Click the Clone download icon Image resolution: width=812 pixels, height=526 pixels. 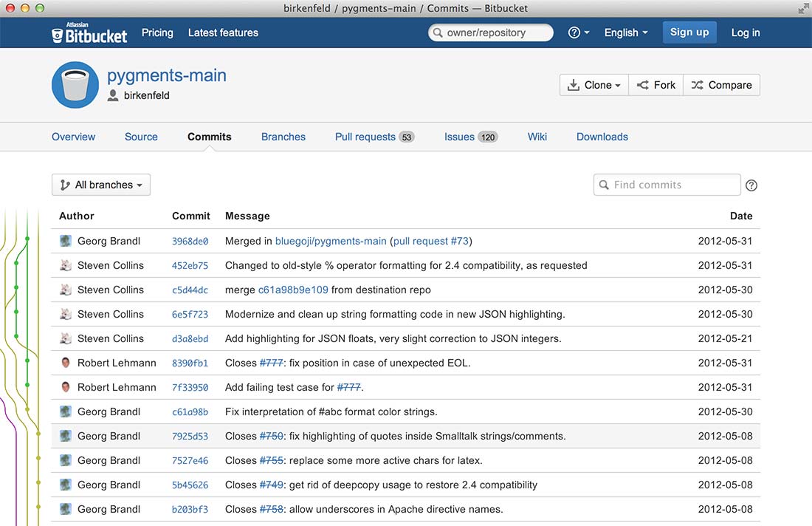click(x=574, y=84)
